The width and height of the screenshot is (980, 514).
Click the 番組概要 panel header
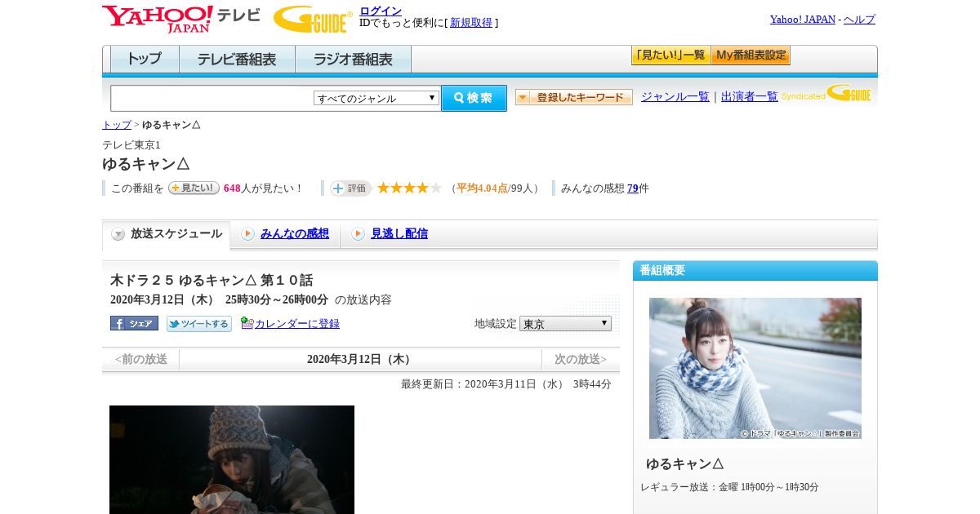[x=755, y=271]
